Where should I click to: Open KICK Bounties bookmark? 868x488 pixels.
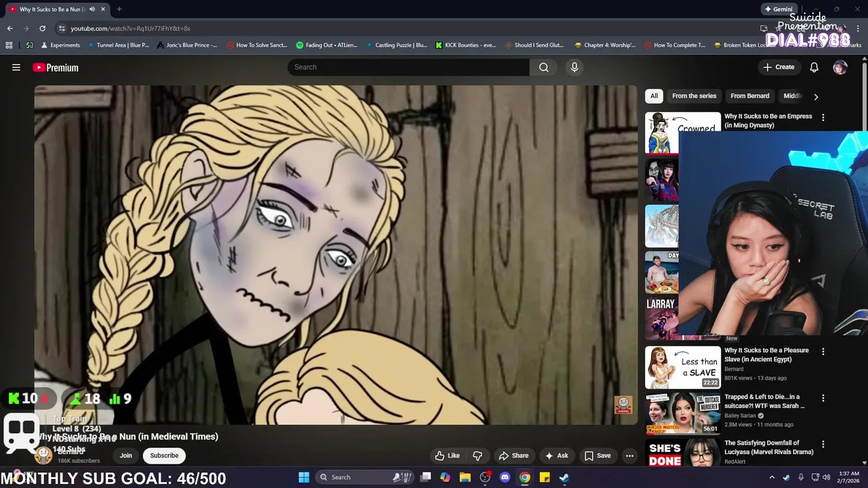point(466,45)
